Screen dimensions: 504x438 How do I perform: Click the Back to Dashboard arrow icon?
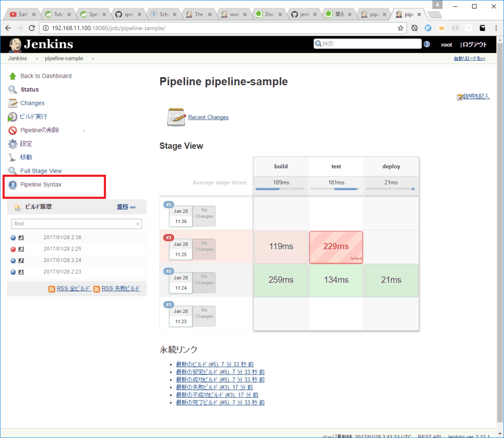pos(12,76)
